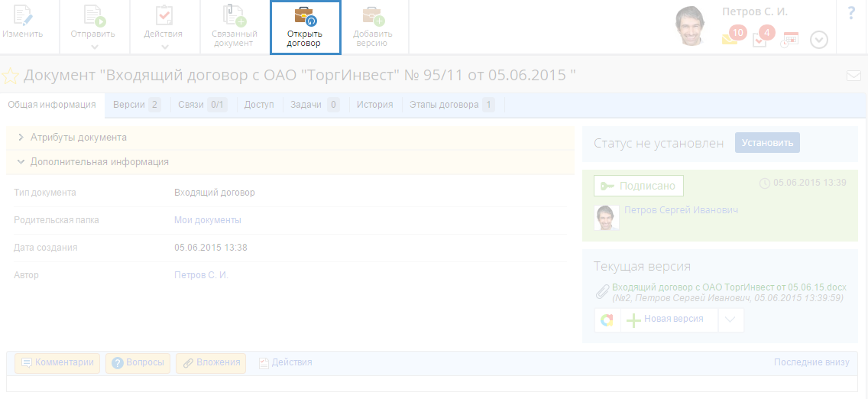Expand dropdown arrow next to Новая версия

point(730,320)
